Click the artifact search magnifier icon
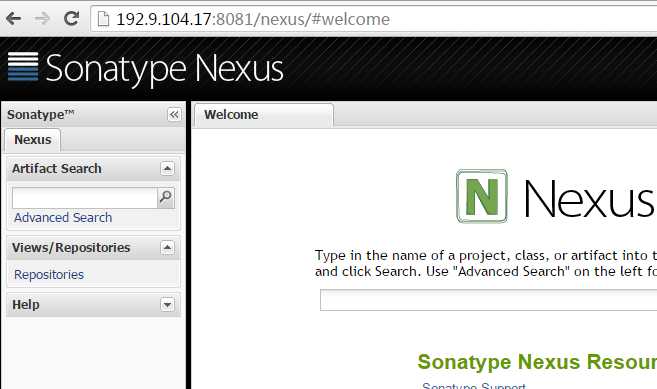Screen dimensions: 657x389 [x=166, y=197]
